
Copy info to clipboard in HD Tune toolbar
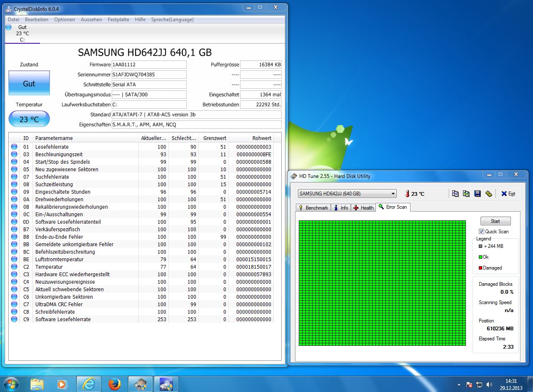(455, 194)
